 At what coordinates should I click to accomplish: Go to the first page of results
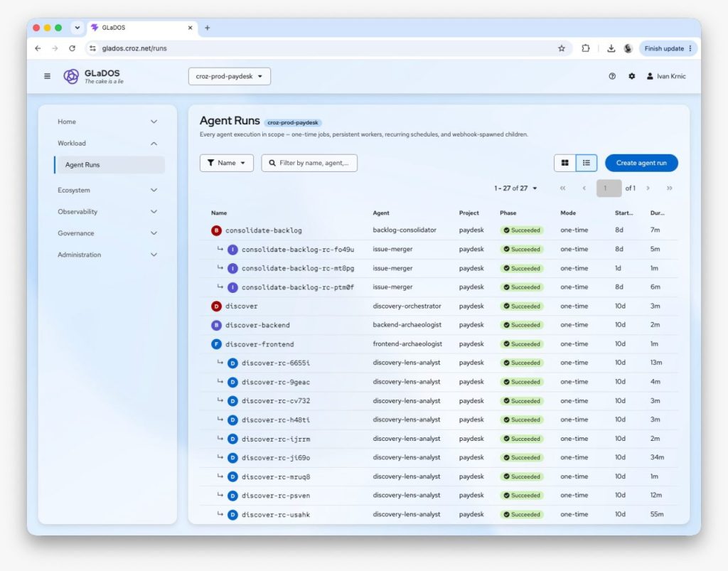coord(563,188)
